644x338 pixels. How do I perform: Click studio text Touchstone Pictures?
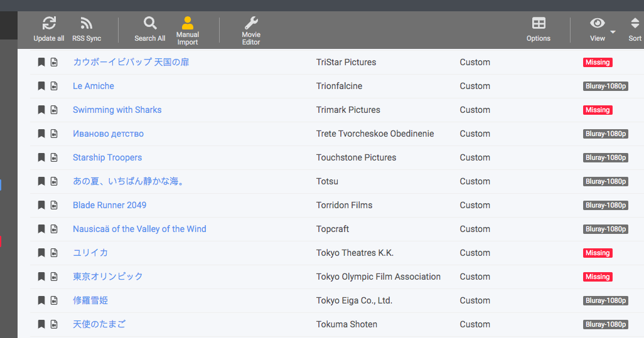356,157
